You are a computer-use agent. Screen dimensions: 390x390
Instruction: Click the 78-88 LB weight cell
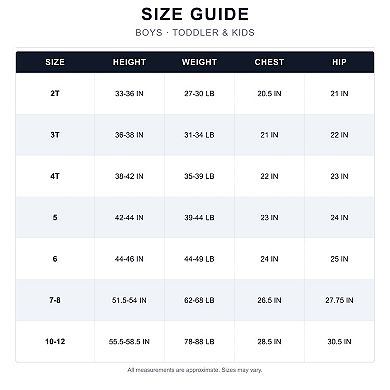(x=199, y=342)
